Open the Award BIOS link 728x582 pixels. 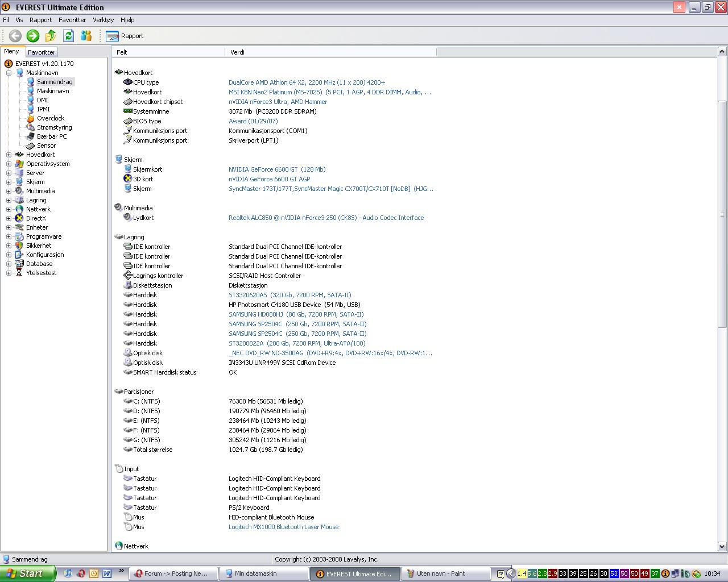253,121
